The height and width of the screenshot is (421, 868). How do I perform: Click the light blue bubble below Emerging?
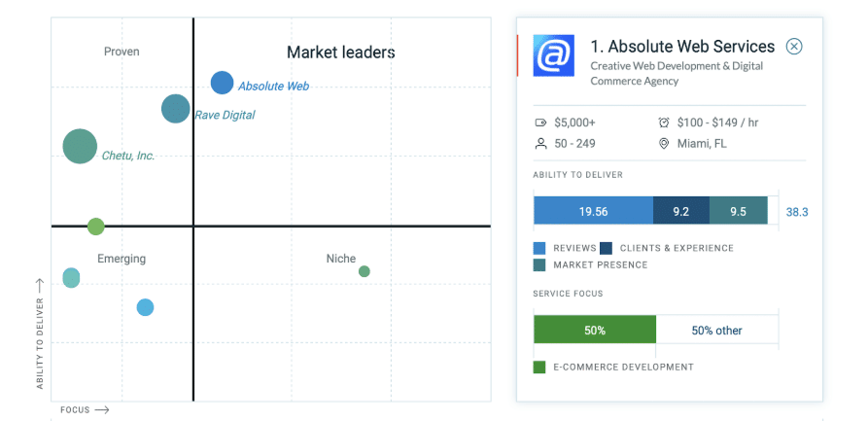pyautogui.click(x=145, y=307)
